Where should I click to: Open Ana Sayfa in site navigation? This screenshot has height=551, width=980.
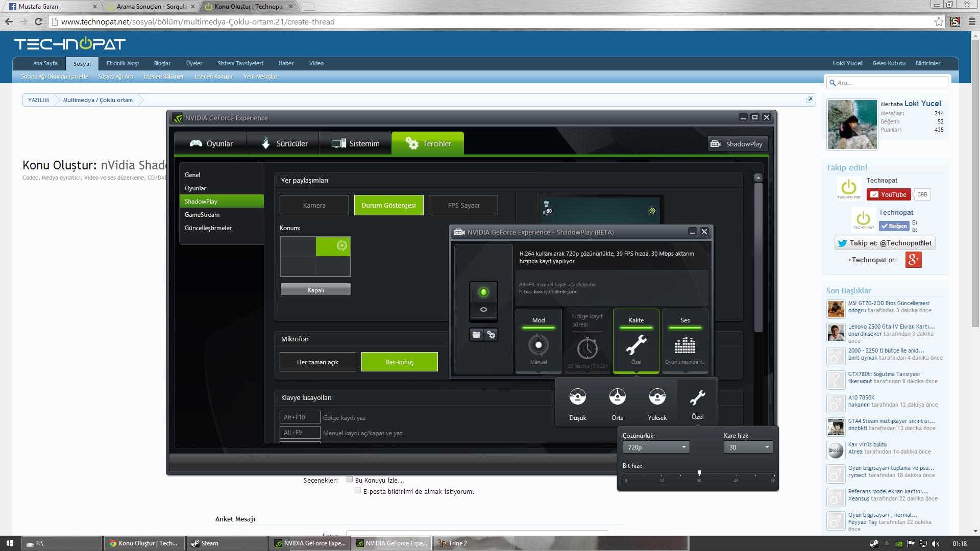[45, 64]
